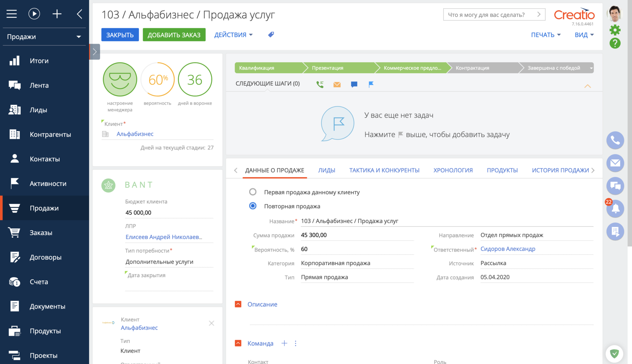Image resolution: width=632 pixels, height=364 pixels.
Task: Clear client card with X icon
Action: click(211, 323)
